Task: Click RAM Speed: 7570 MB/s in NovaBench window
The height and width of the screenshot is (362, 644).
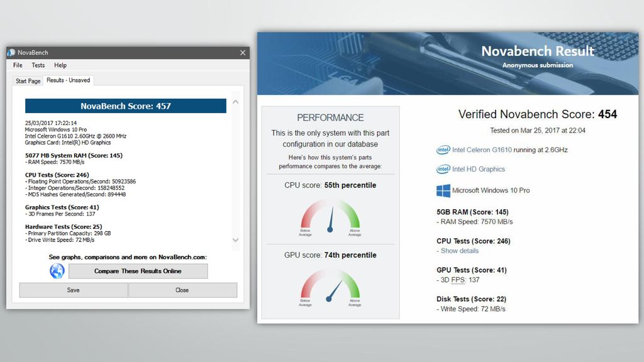Action: tap(55, 162)
